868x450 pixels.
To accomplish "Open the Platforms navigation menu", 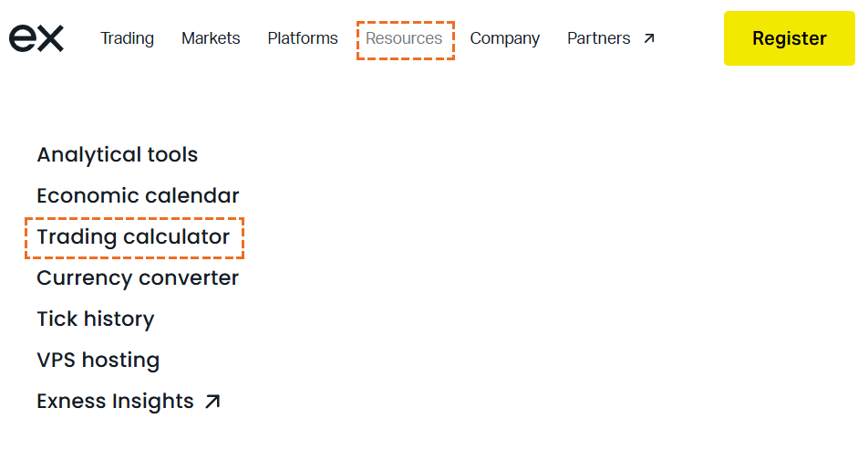I will 303,38.
